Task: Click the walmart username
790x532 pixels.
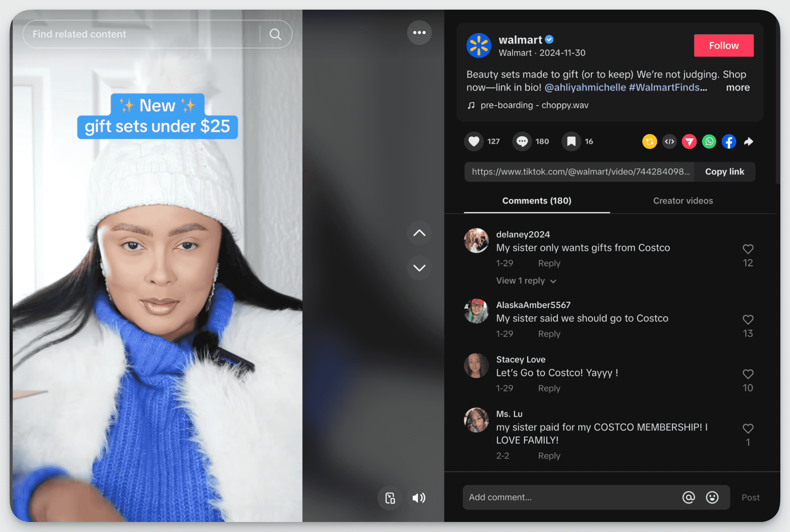Action: [520, 40]
